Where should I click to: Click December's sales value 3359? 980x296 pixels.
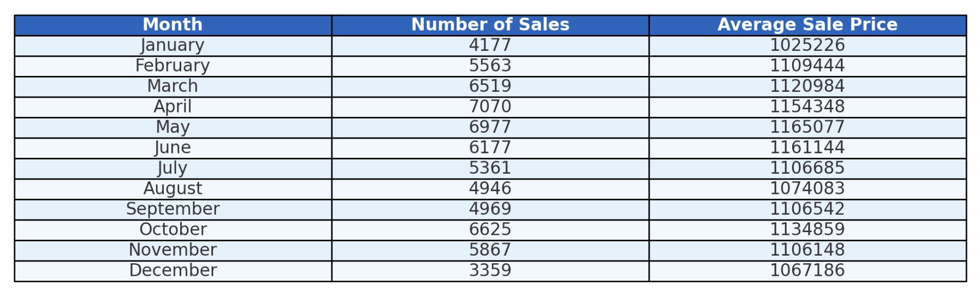(490, 271)
